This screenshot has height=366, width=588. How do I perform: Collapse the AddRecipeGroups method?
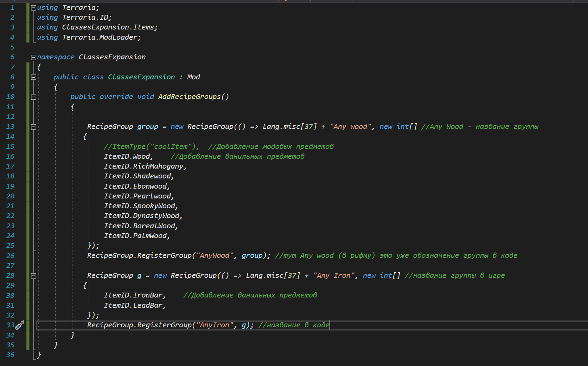pos(33,97)
